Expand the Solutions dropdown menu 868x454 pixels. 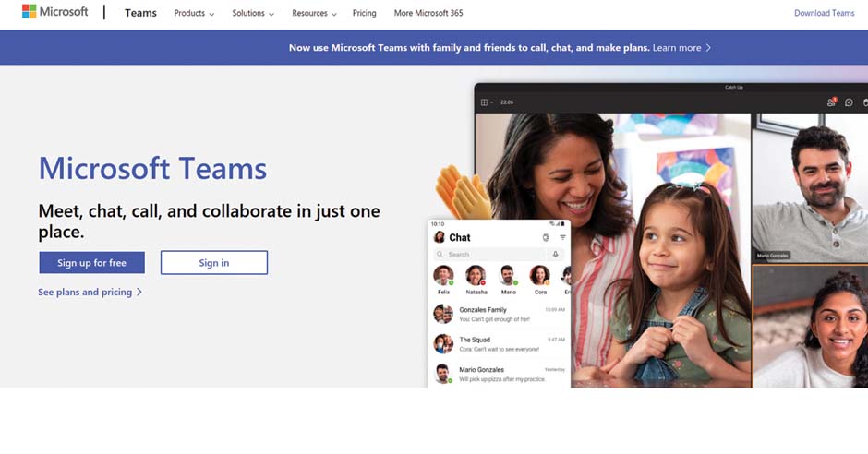click(x=253, y=13)
